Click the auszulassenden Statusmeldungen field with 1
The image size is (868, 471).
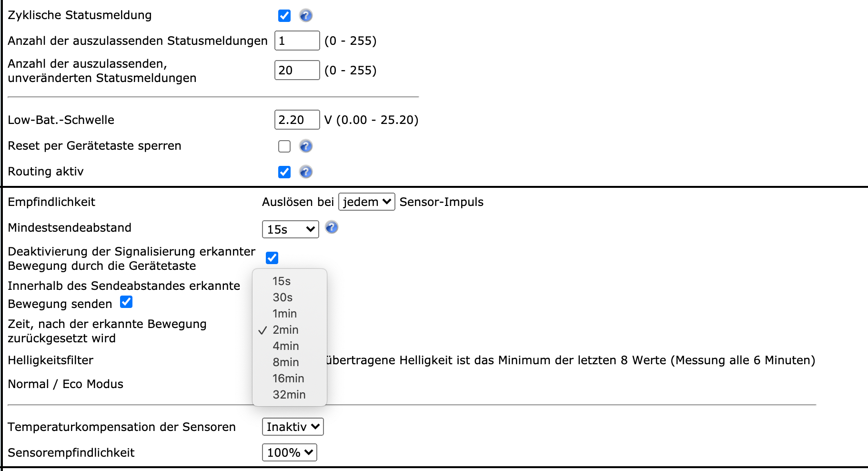coord(297,41)
